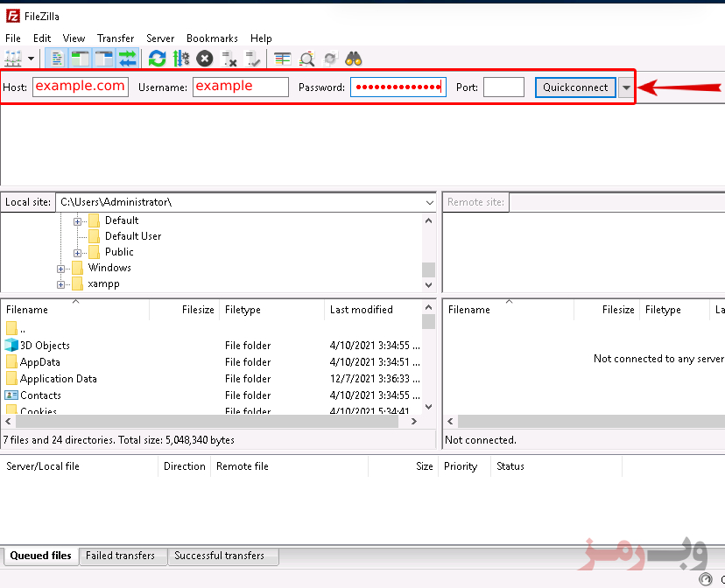Image resolution: width=725 pixels, height=588 pixels.
Task: Expand the xampp folder node
Action: [x=60, y=284]
